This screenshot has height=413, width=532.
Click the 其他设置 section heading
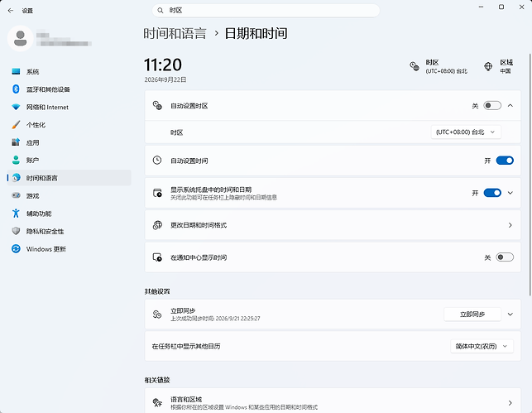157,291
